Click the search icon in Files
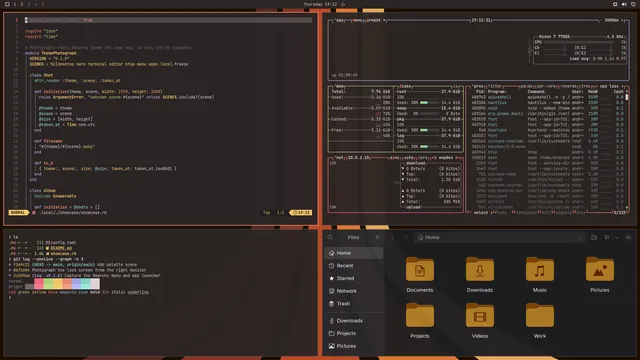 330,237
